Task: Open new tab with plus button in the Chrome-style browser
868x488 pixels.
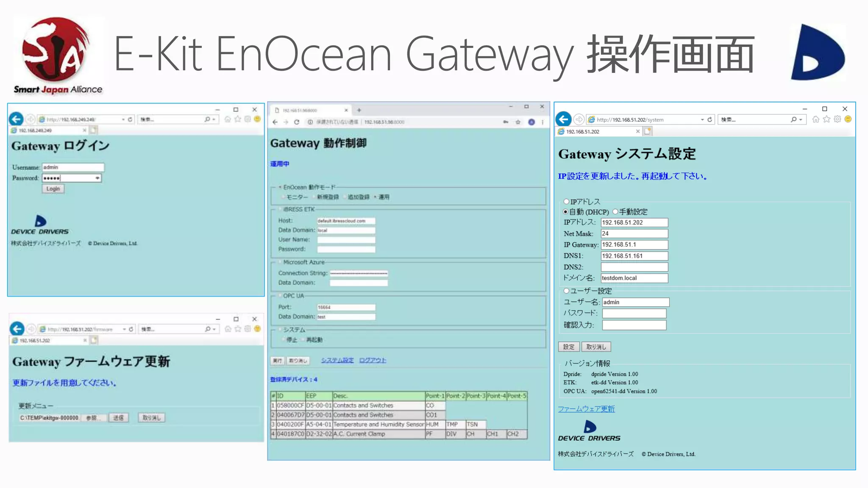Action: coord(359,110)
